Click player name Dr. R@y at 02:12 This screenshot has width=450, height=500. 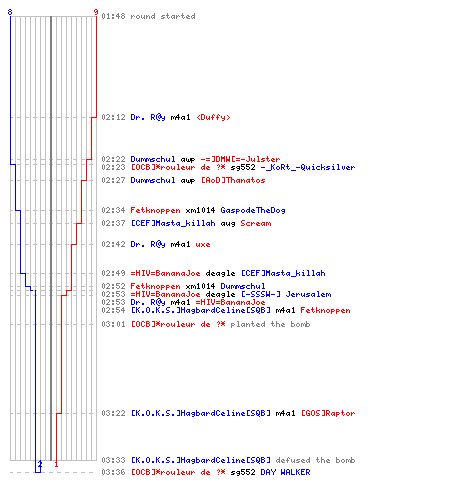pyautogui.click(x=148, y=117)
